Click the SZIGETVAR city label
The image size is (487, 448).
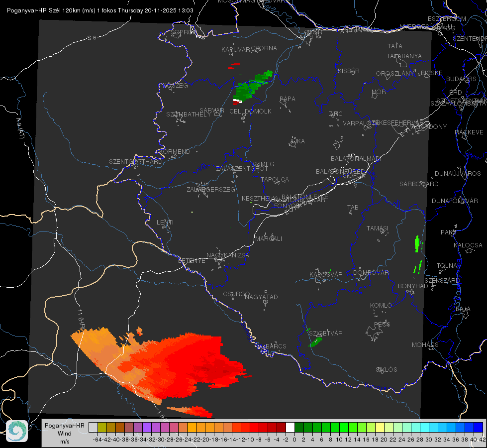(x=326, y=334)
